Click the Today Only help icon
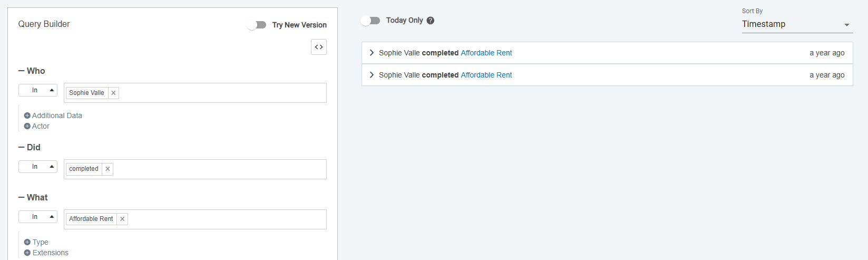868x260 pixels. point(431,21)
